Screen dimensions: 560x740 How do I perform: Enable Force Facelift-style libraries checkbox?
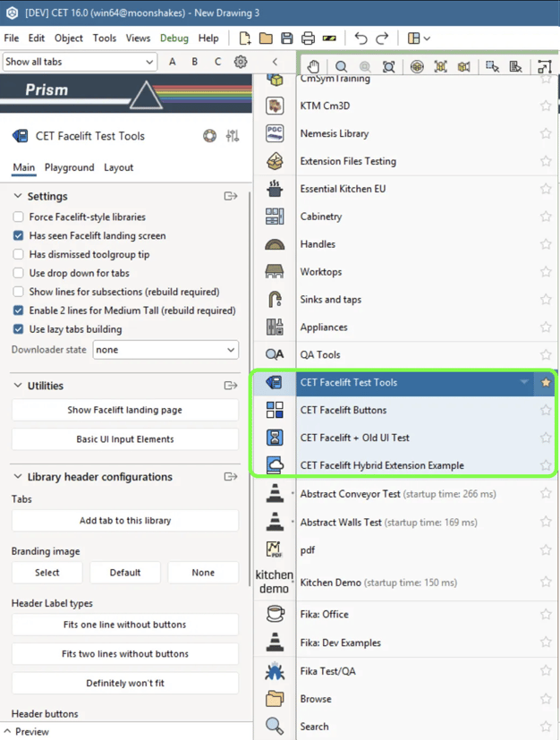[19, 217]
